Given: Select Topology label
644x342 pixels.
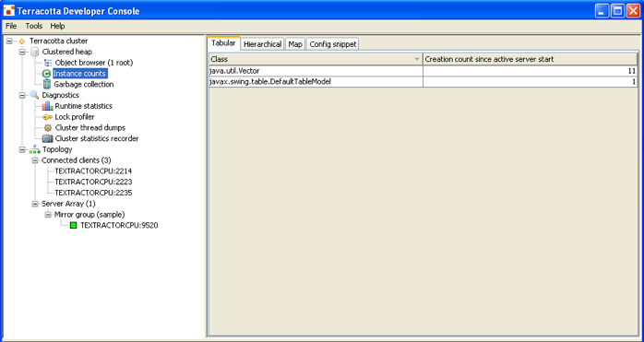Looking at the screenshot, I should coord(57,150).
